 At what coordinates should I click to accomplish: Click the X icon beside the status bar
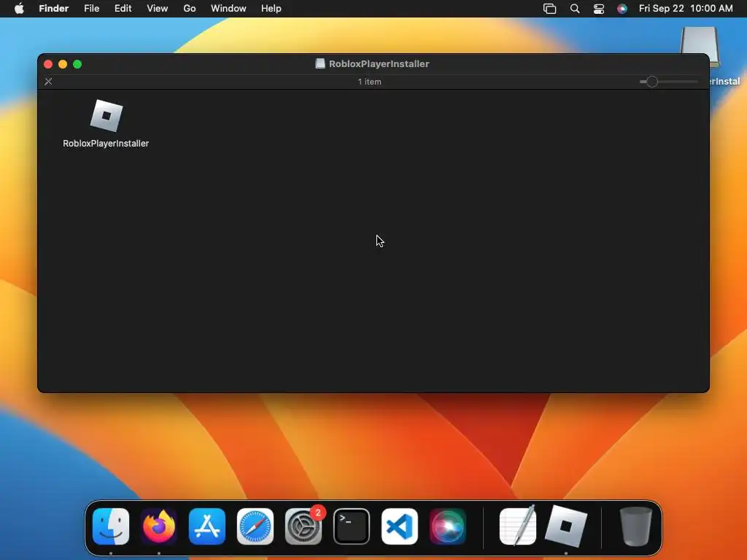tap(48, 82)
